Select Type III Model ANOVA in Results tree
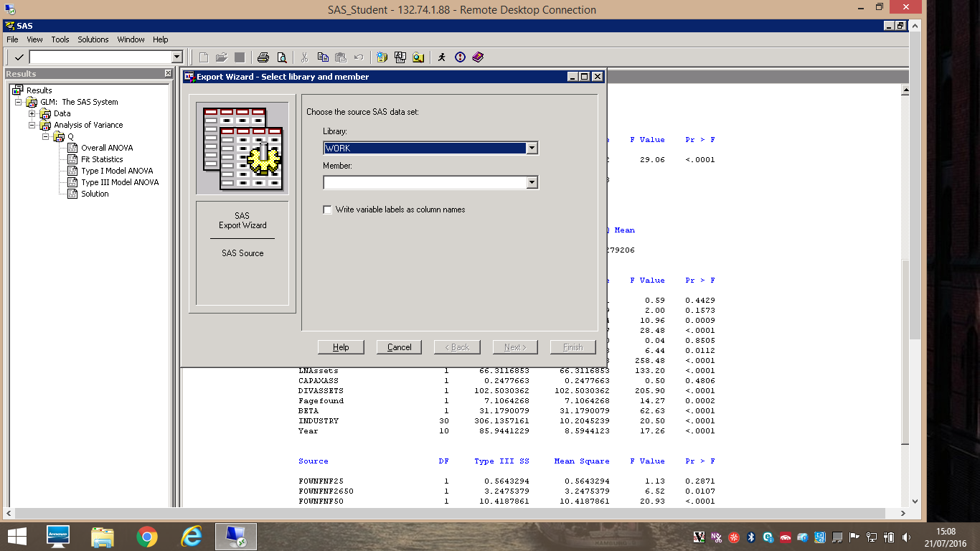The height and width of the screenshot is (551, 980). (119, 182)
